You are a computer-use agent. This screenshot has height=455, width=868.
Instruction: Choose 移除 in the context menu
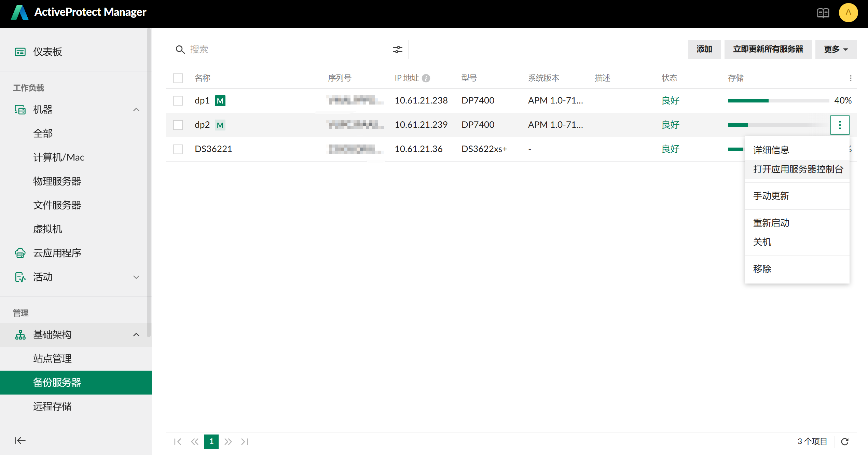[797, 269]
